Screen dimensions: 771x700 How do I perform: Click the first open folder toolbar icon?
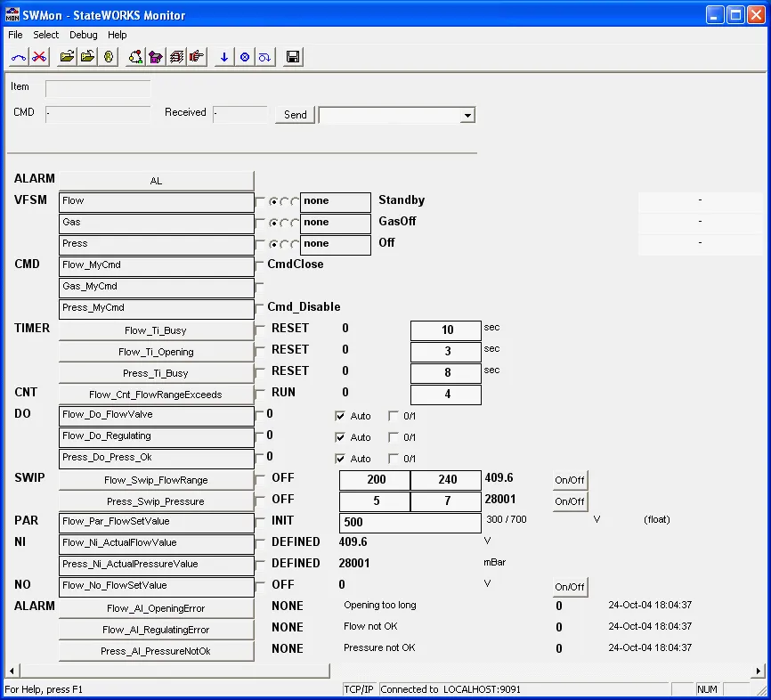[x=67, y=57]
